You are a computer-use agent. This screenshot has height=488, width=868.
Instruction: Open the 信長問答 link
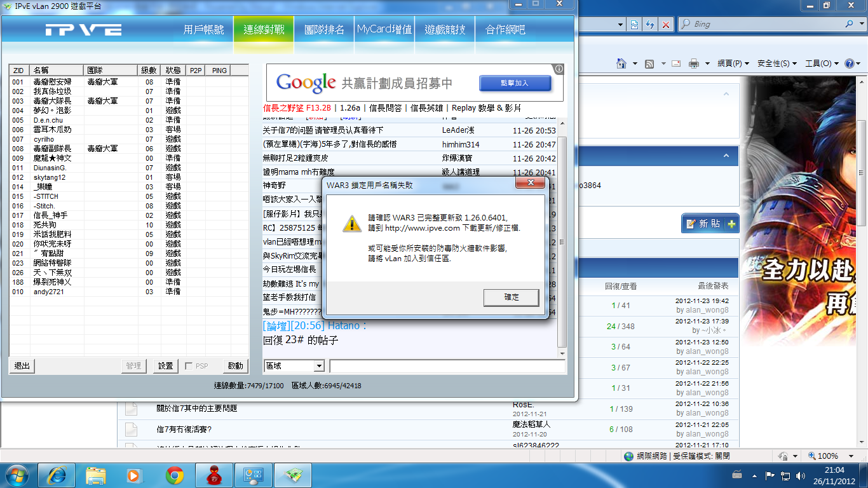[x=385, y=108]
